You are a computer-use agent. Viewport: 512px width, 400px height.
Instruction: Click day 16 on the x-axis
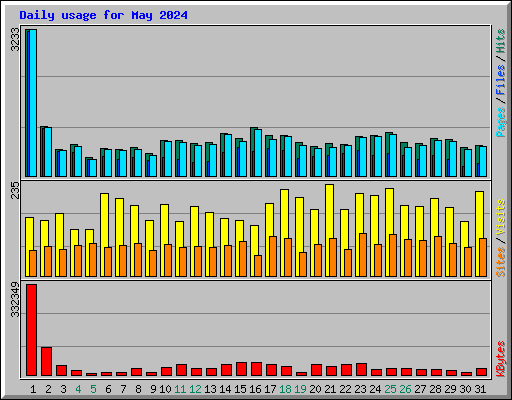click(255, 389)
